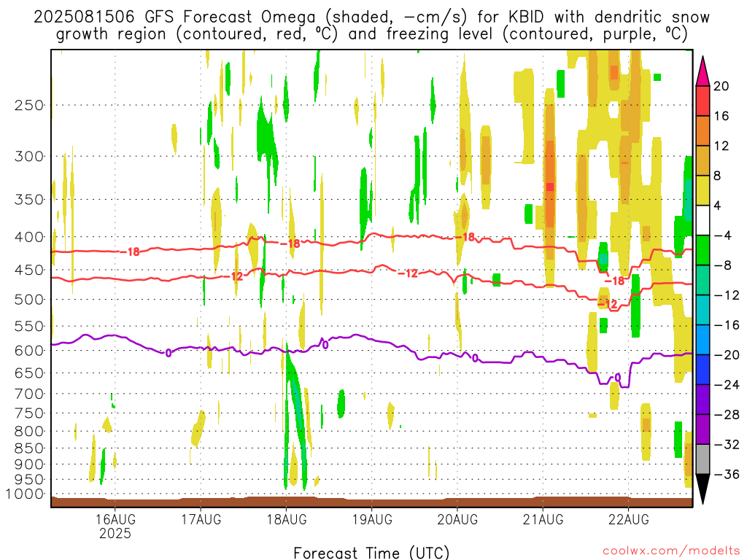Click the magenta top arrow of color scale
The height and width of the screenshot is (560, 747).
703,71
